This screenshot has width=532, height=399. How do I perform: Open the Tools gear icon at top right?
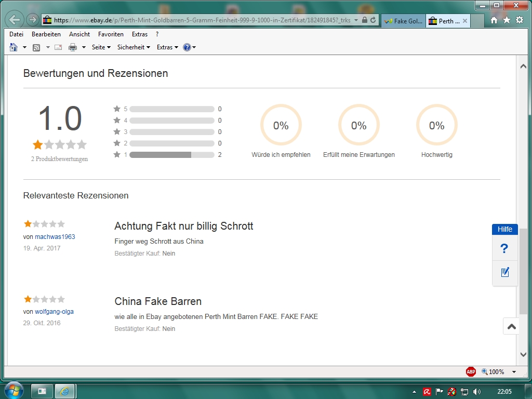(520, 20)
